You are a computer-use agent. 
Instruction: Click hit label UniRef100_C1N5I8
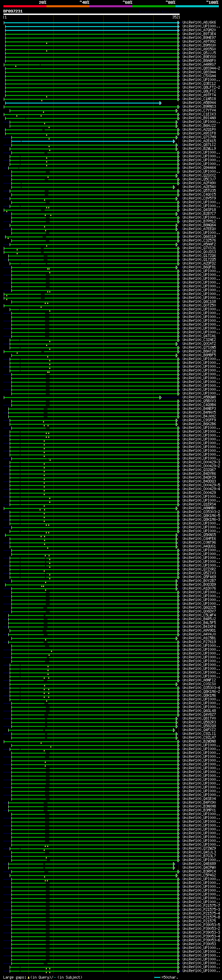point(199,99)
